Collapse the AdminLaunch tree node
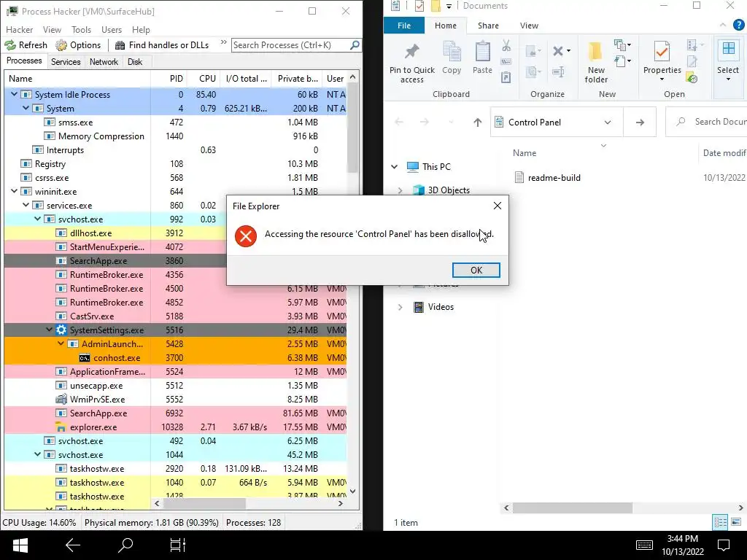This screenshot has width=747, height=560. tap(61, 343)
